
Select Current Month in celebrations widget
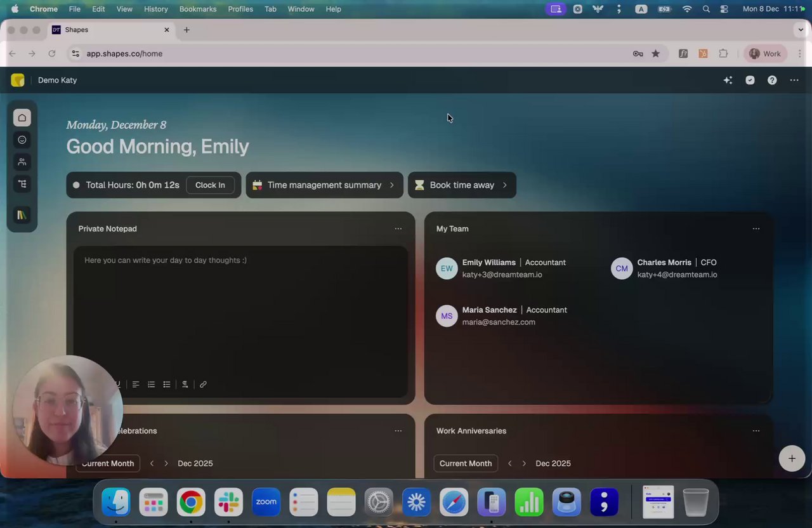(108, 463)
